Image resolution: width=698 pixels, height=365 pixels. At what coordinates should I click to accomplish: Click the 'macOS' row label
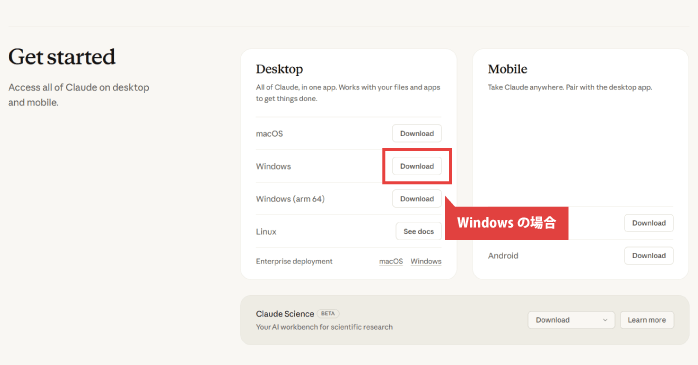[269, 134]
